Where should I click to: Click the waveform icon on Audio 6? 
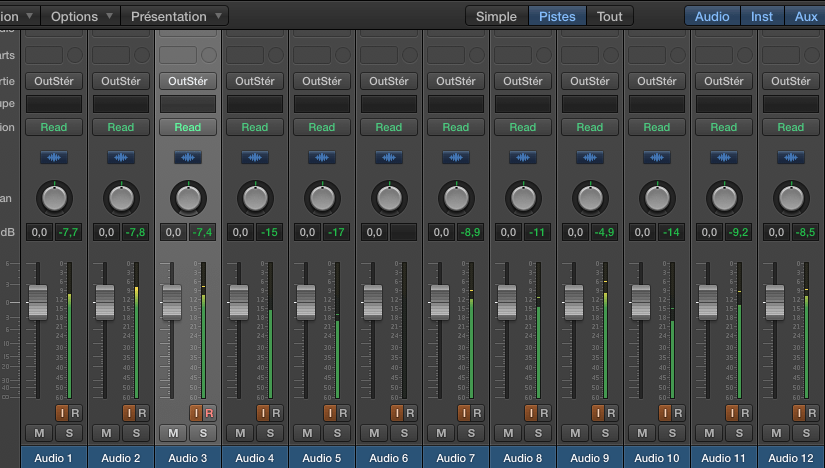[x=389, y=157]
